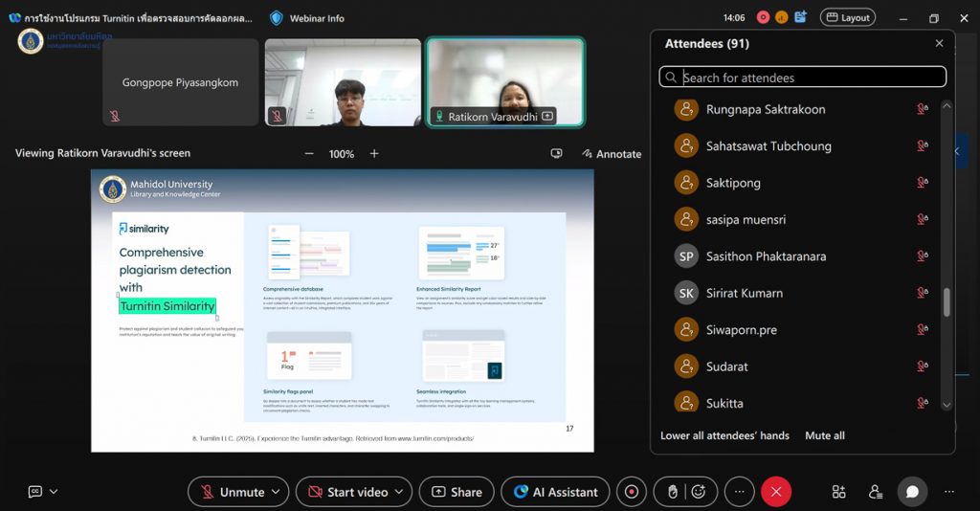
Task: Toggle closed captions button
Action: pyautogui.click(x=35, y=492)
